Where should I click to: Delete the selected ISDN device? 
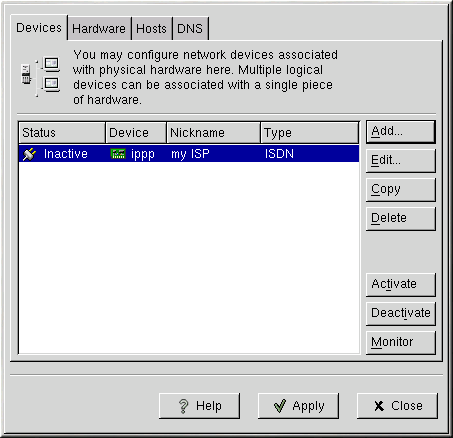[x=401, y=219]
